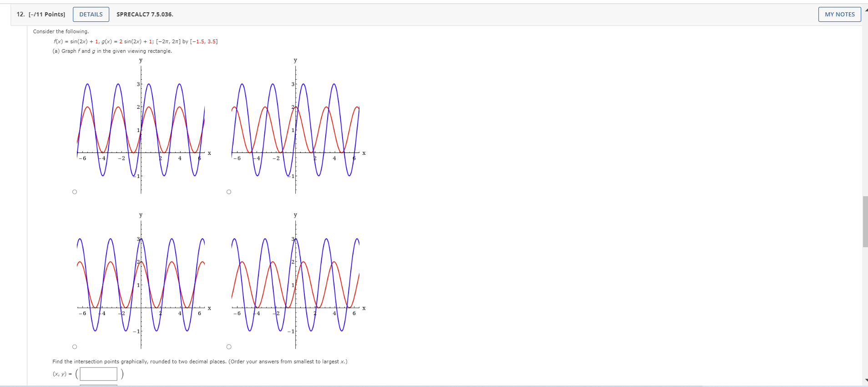Click the top-right graph of f and g
This screenshot has width=868, height=387.
298,126
